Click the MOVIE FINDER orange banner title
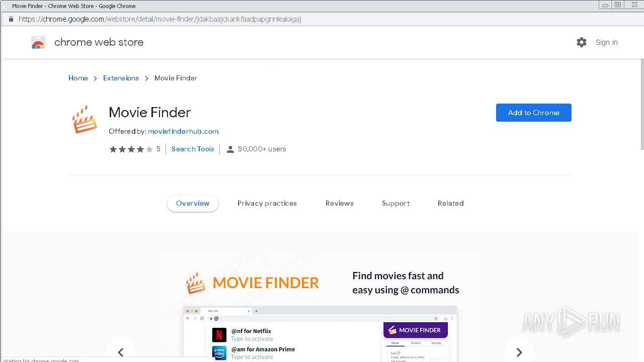 pos(266,283)
